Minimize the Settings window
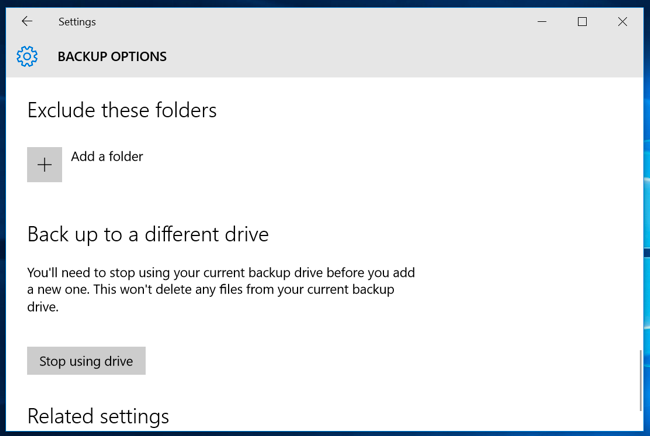Screen dimensions: 650x436 point(543,21)
